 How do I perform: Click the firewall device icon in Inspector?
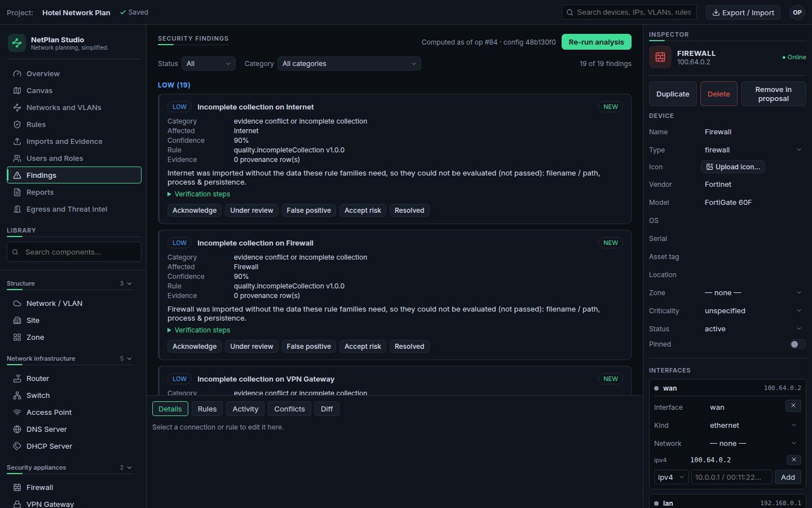pos(660,57)
